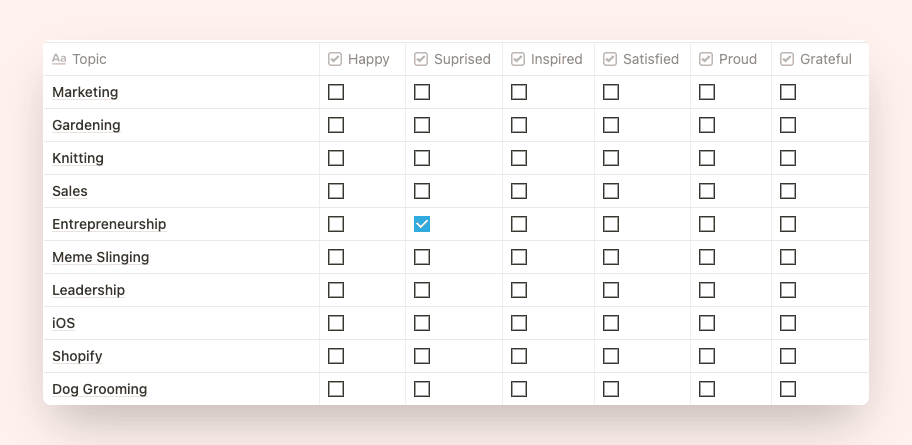Image resolution: width=912 pixels, height=445 pixels.
Task: Open the Gardening page link
Action: [86, 125]
